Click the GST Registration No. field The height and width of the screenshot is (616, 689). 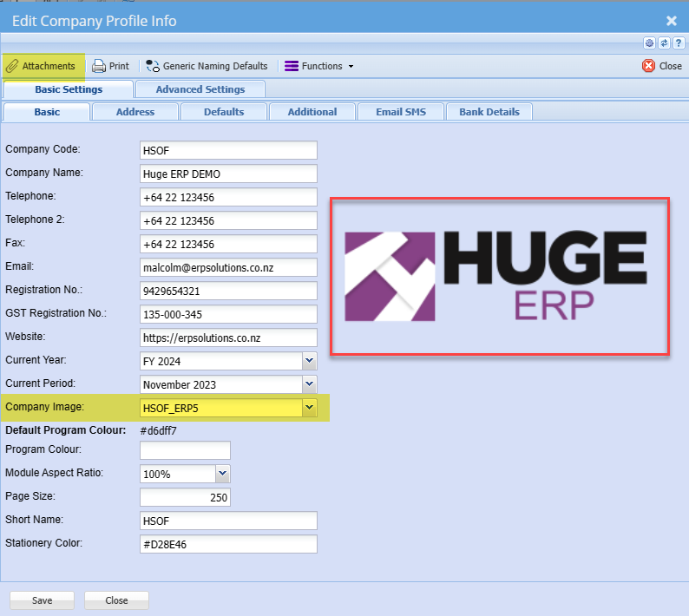(228, 314)
